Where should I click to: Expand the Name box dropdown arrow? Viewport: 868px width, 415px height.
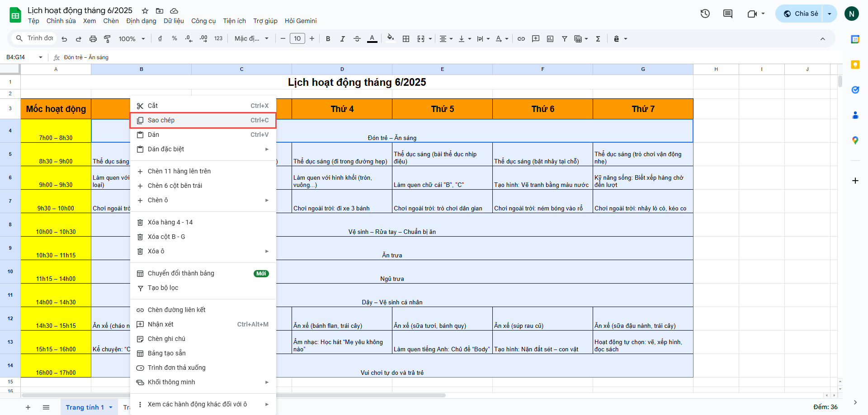pyautogui.click(x=41, y=57)
